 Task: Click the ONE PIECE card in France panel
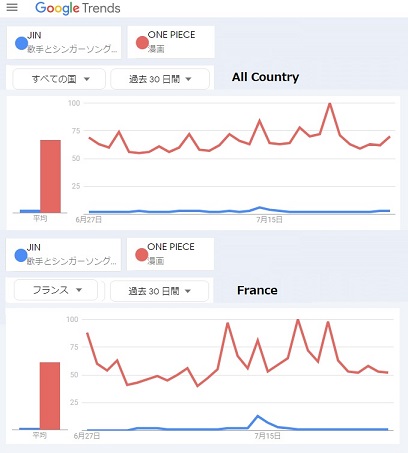point(170,254)
